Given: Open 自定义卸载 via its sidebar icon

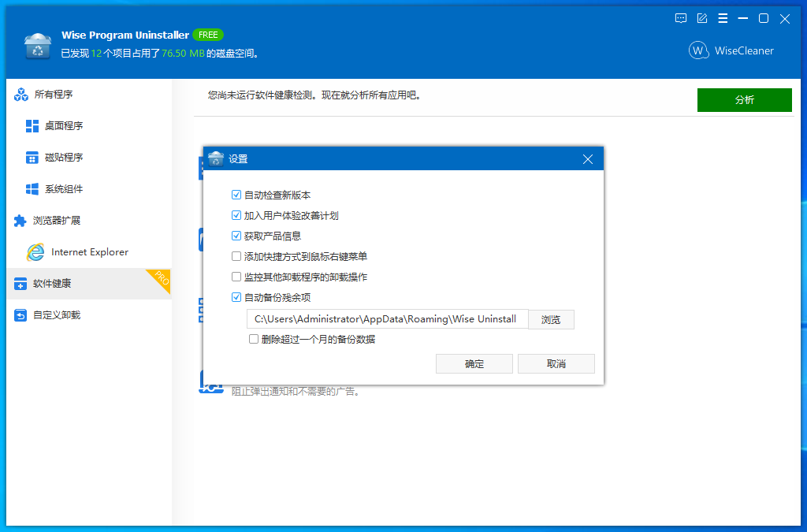Looking at the screenshot, I should click(19, 314).
